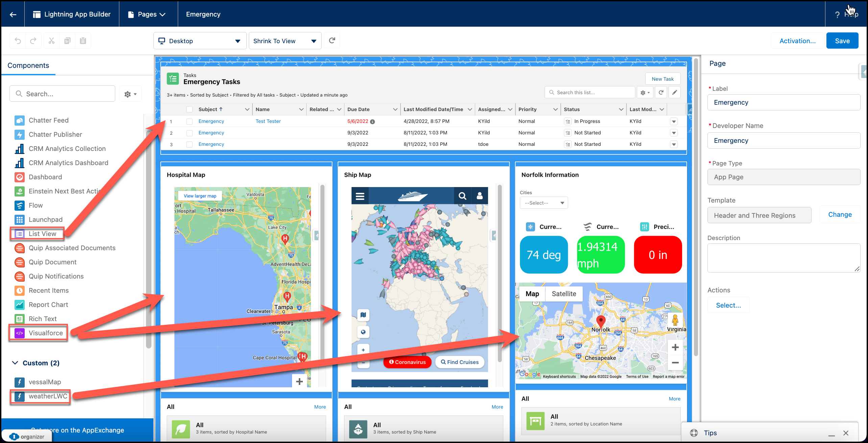
Task: Zoom in on the Norfolk map
Action: 675,347
